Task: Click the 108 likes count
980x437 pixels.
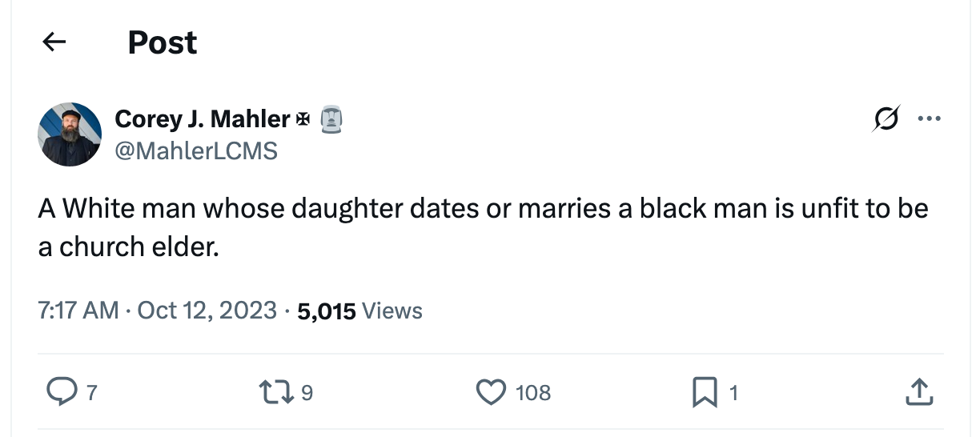Action: tap(532, 393)
